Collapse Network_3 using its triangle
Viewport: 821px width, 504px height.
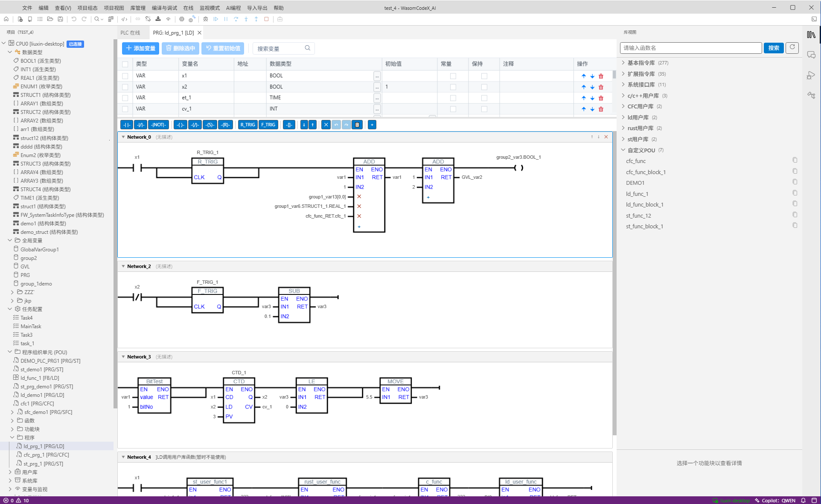[123, 357]
